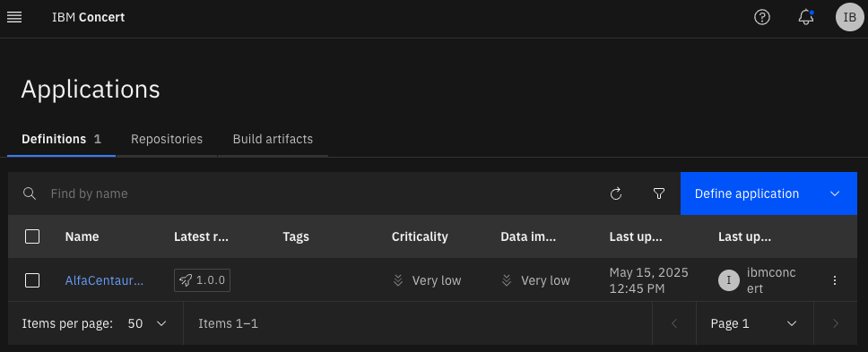
Task: Click the search magnifier icon
Action: click(30, 193)
